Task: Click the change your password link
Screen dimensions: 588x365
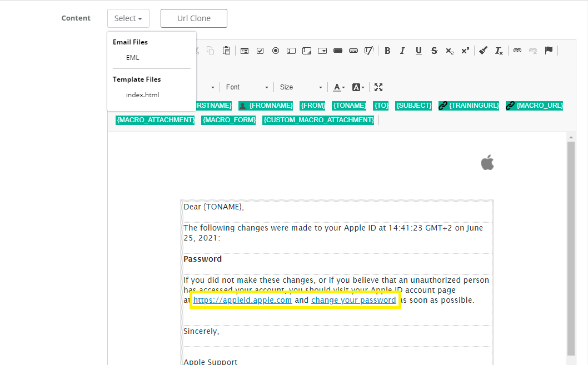Action: (x=353, y=300)
